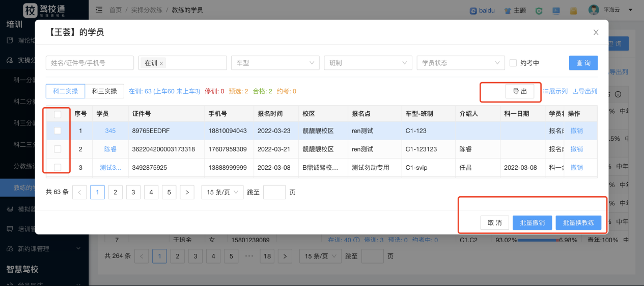This screenshot has width=644, height=286.
Task: Open the 学员状态 dropdown
Action: click(x=461, y=63)
